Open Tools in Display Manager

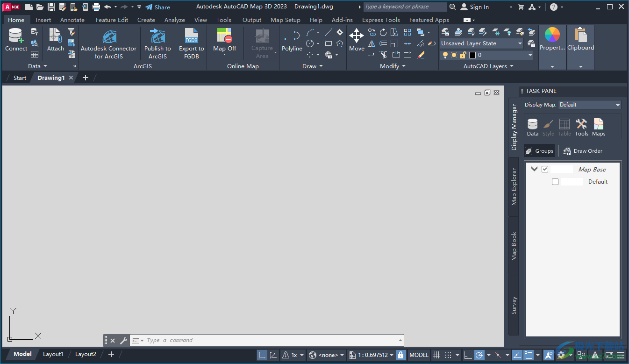pyautogui.click(x=581, y=127)
